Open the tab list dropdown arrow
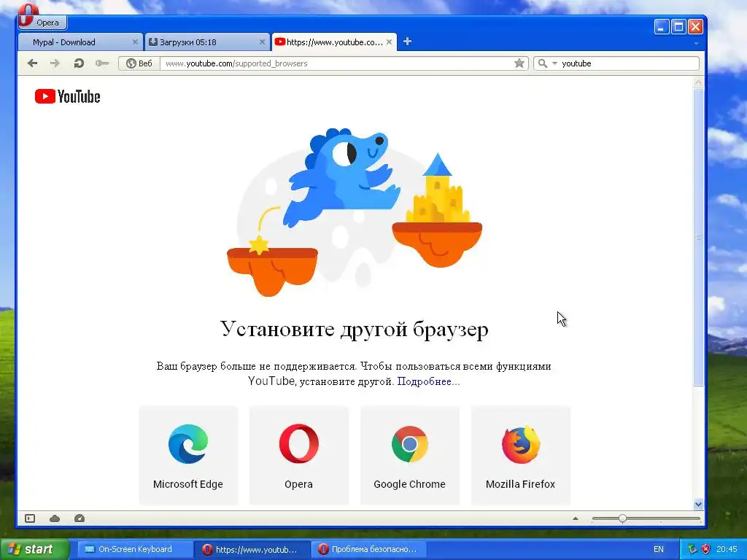The height and width of the screenshot is (560, 747). pos(696,43)
